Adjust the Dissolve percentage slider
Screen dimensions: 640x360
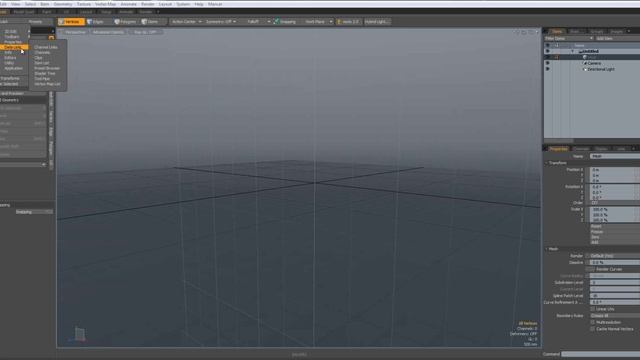615,262
